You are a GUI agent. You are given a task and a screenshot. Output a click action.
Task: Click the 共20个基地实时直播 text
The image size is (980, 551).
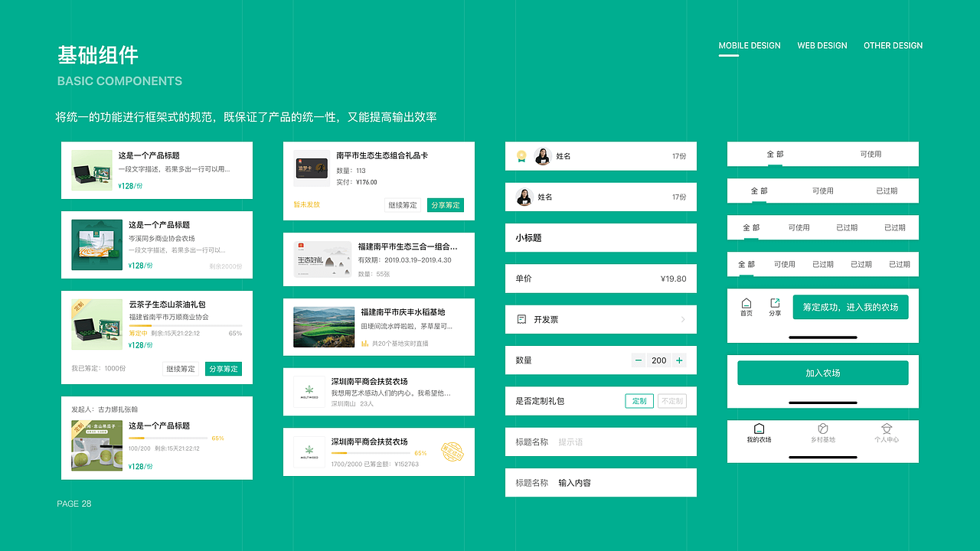click(400, 344)
